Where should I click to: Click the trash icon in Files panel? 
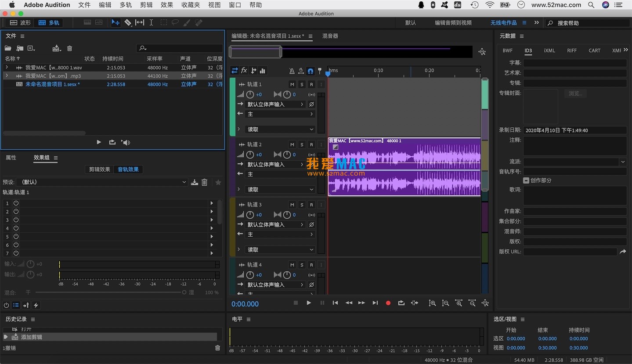[69, 48]
